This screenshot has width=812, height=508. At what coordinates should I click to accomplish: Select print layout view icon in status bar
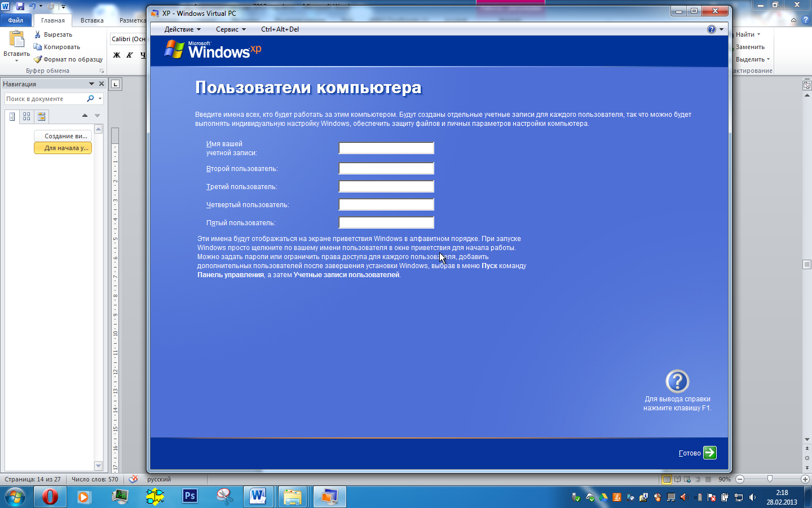tap(667, 479)
